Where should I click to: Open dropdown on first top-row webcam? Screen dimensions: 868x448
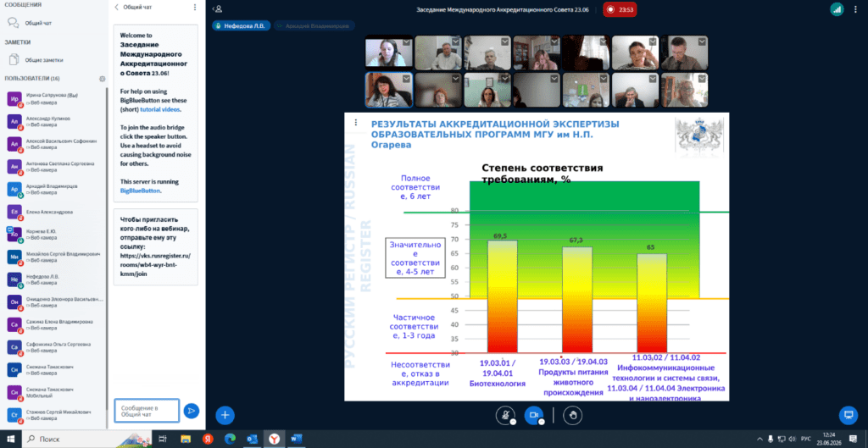(406, 41)
